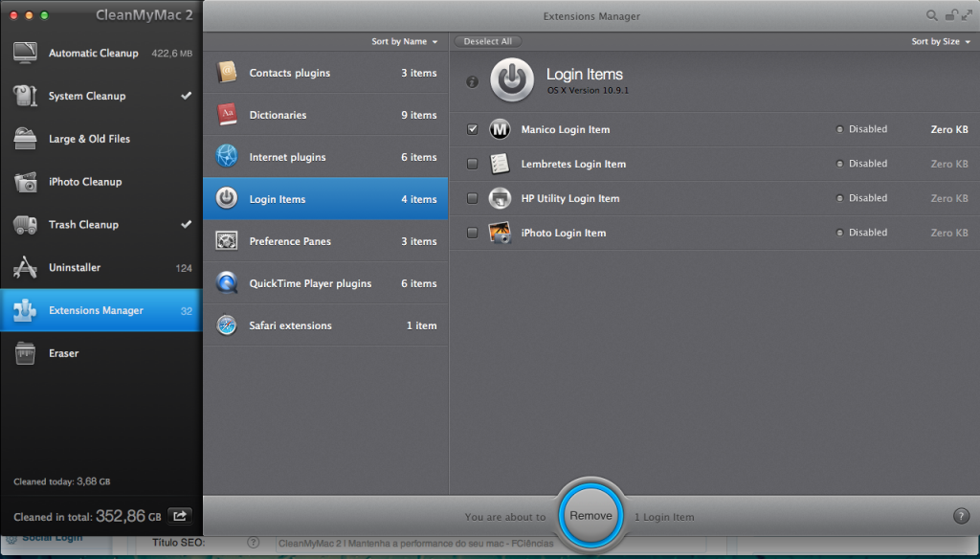
Task: Click the Login Items power icon in list
Action: (226, 198)
